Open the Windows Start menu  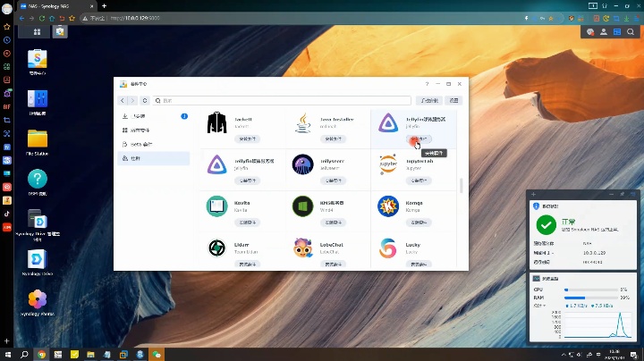(x=8, y=354)
